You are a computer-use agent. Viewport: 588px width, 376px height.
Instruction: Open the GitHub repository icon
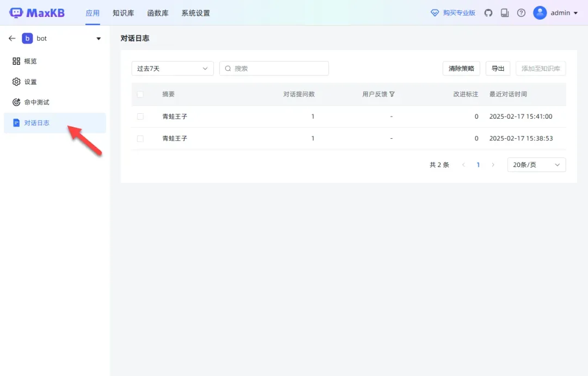click(x=488, y=13)
